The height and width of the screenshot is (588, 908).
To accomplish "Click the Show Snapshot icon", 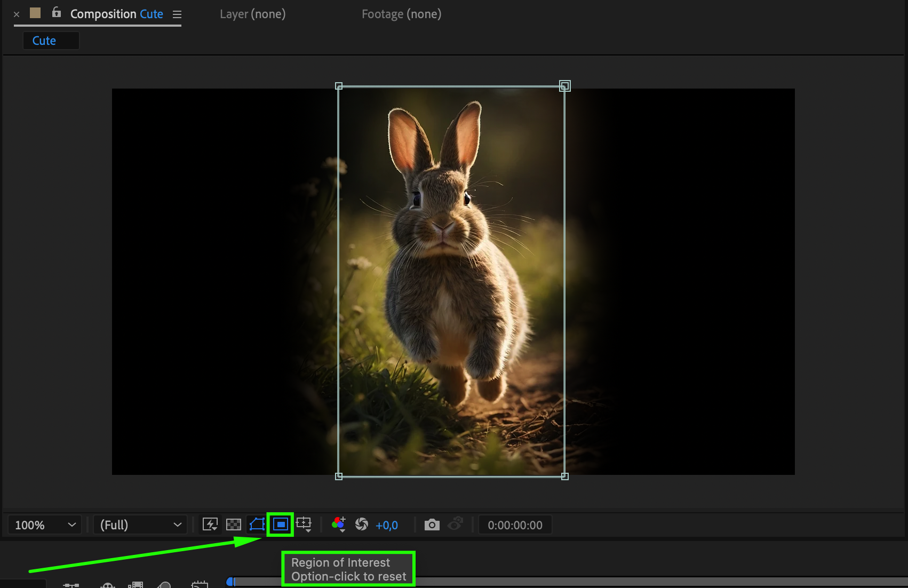I will point(455,525).
